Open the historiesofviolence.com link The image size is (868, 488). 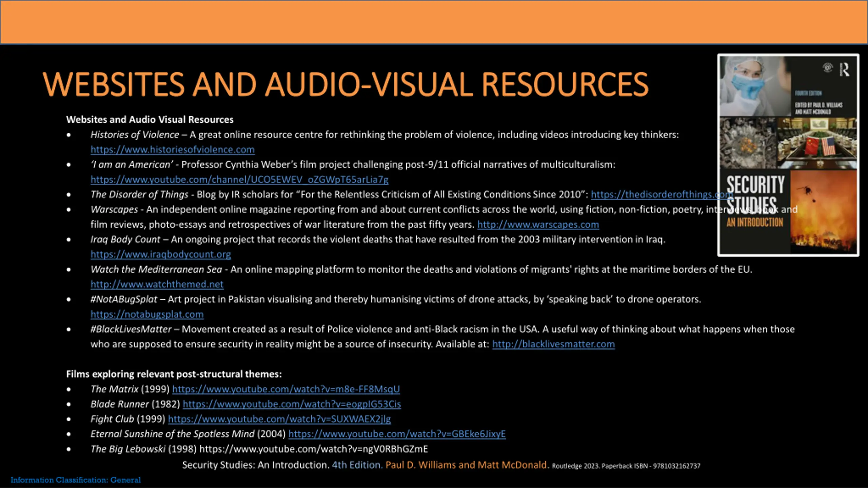(x=173, y=149)
